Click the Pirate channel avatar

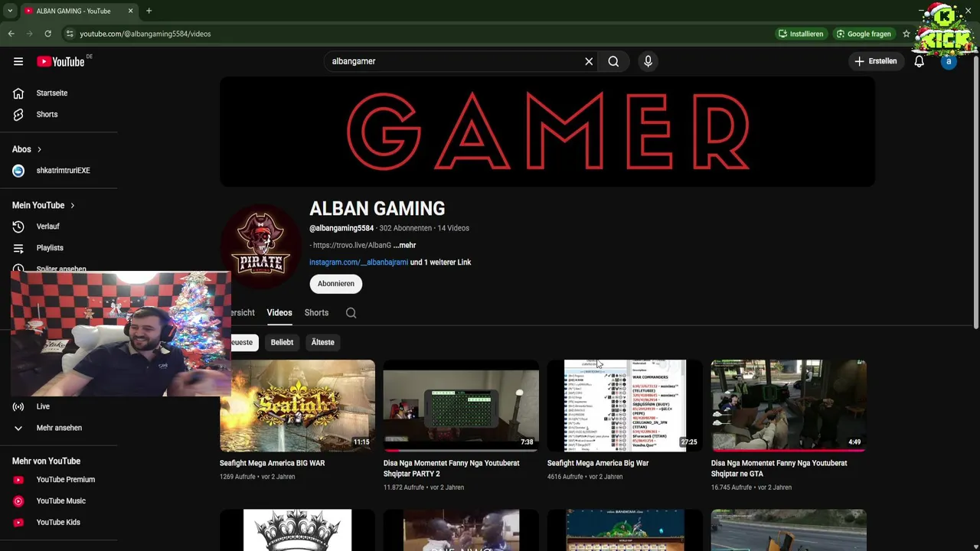tap(261, 246)
